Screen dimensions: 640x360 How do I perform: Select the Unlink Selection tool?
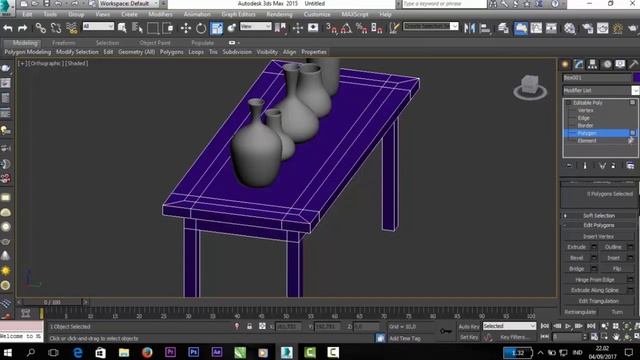point(56,28)
